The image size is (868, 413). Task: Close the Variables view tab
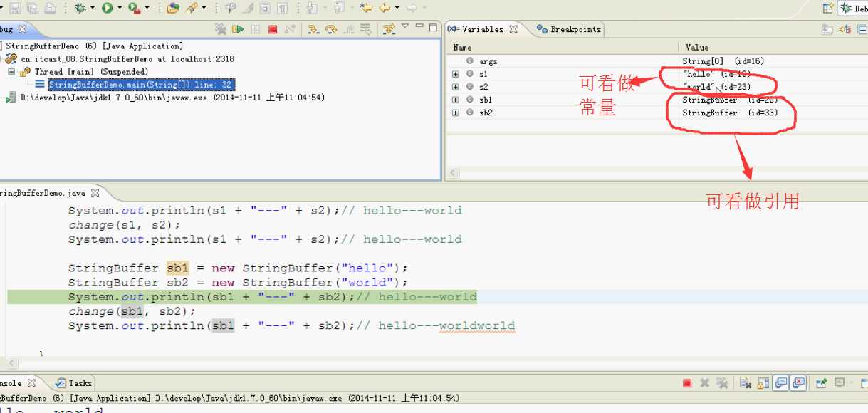[513, 29]
